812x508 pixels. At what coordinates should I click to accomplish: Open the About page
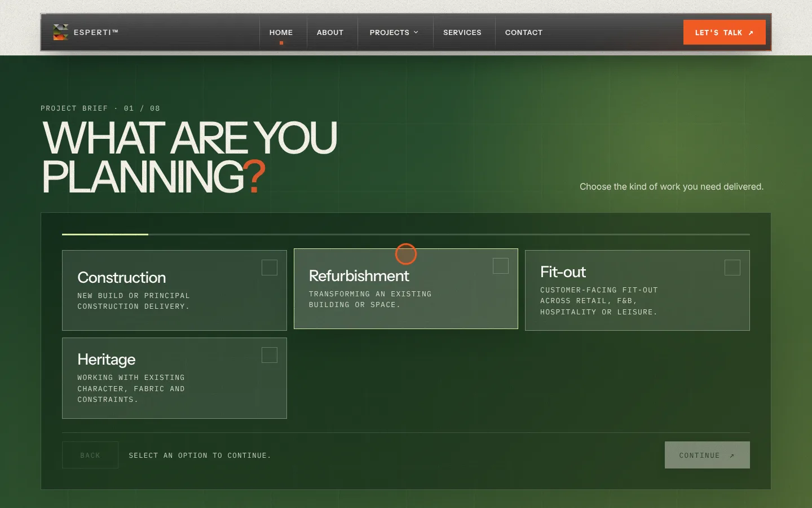click(330, 32)
